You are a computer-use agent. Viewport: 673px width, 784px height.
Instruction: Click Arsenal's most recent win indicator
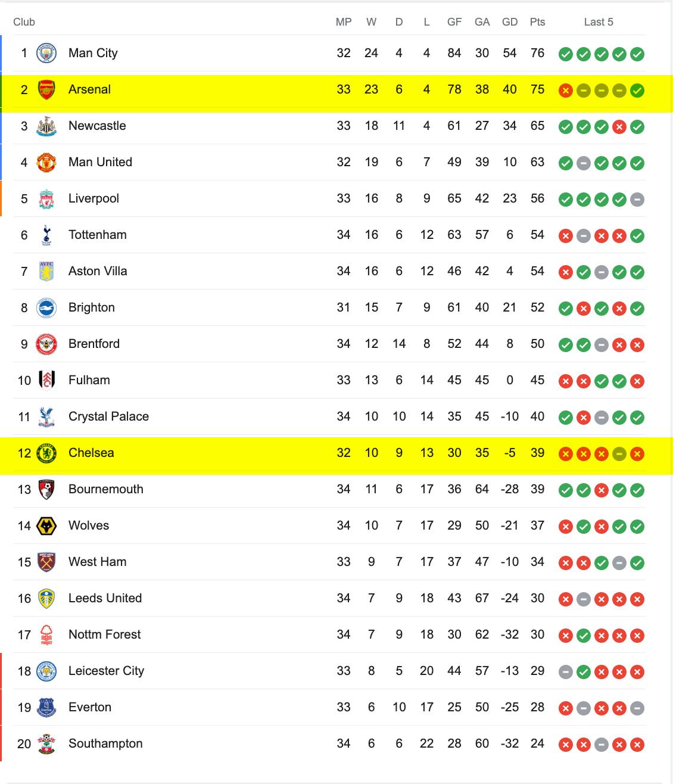pyautogui.click(x=637, y=91)
